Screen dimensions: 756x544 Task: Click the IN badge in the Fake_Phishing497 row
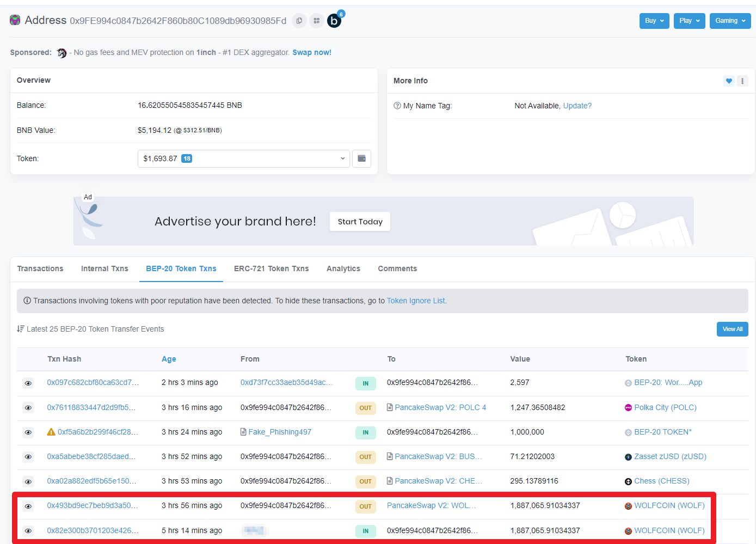tap(365, 432)
